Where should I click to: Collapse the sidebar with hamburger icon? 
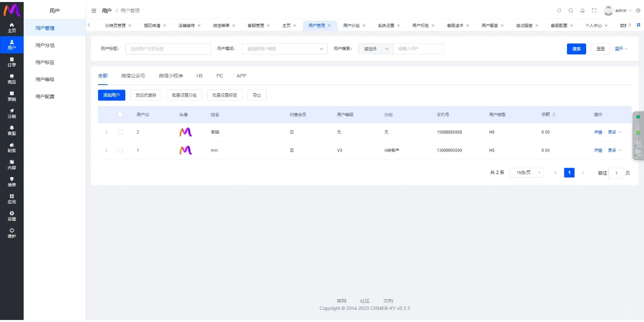click(94, 11)
